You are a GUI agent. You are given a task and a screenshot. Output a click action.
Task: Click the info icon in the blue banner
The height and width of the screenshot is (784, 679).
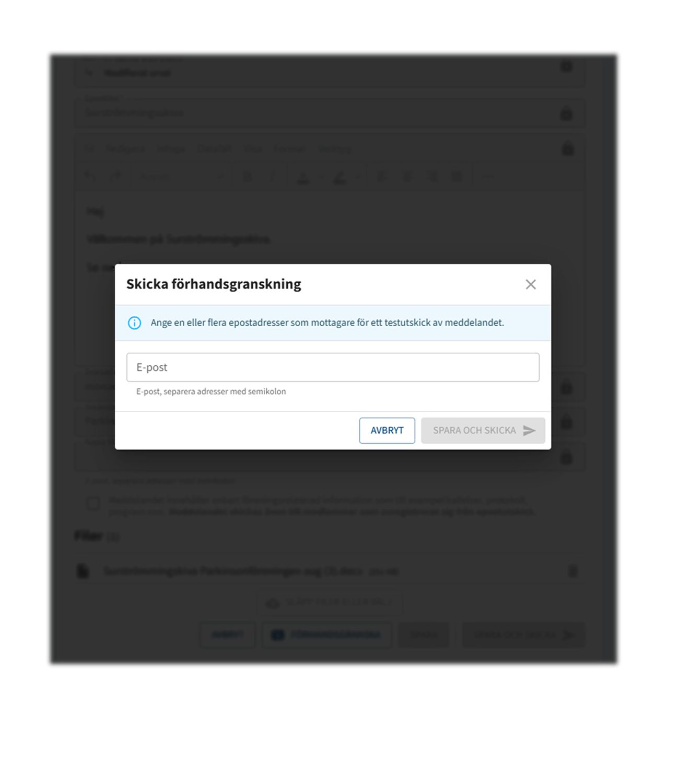click(134, 323)
